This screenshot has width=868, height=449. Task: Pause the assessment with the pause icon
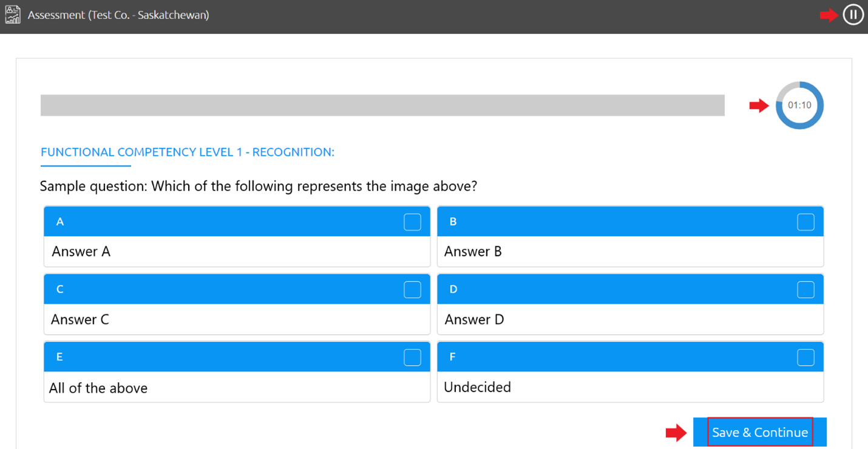(x=853, y=15)
